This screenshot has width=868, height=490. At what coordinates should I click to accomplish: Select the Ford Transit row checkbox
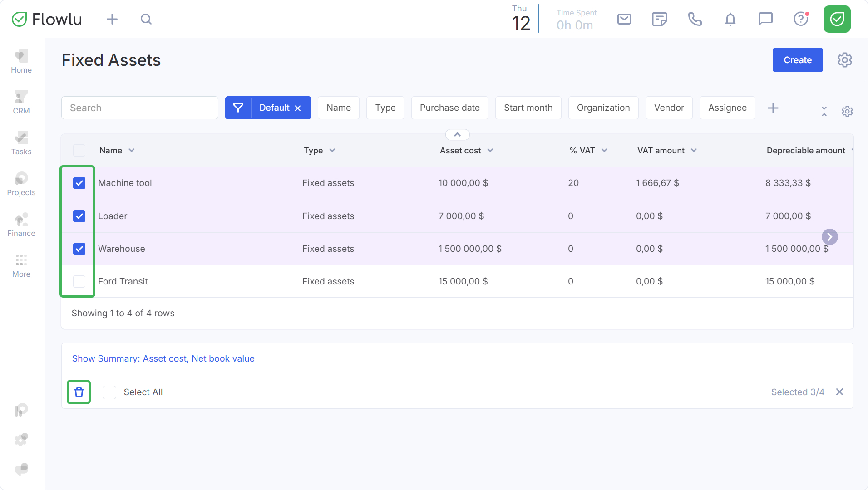(79, 281)
